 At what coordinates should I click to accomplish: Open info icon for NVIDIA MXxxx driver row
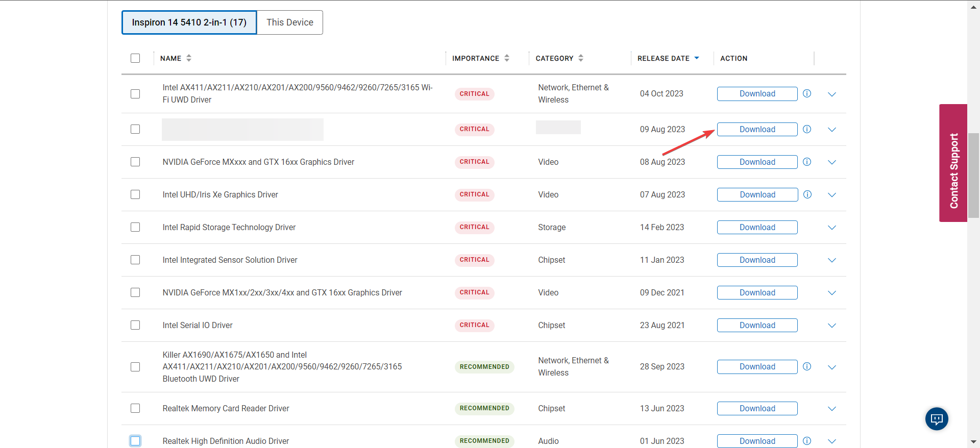click(x=807, y=162)
